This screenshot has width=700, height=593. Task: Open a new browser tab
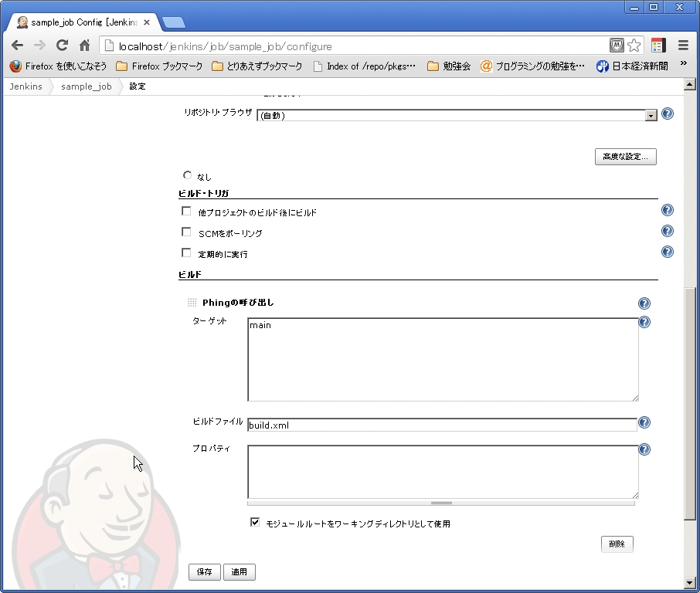pyautogui.click(x=173, y=22)
